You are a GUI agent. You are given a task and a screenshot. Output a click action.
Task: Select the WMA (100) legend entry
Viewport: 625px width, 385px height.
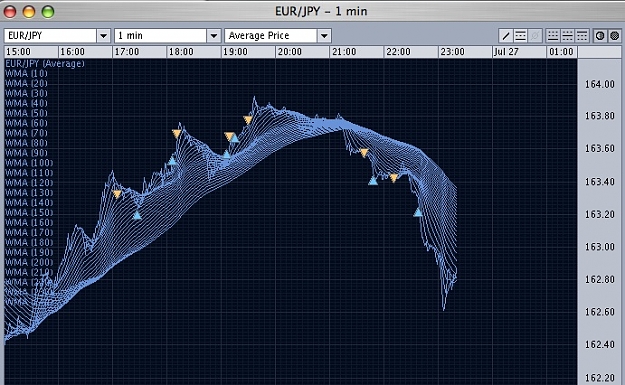(x=29, y=163)
